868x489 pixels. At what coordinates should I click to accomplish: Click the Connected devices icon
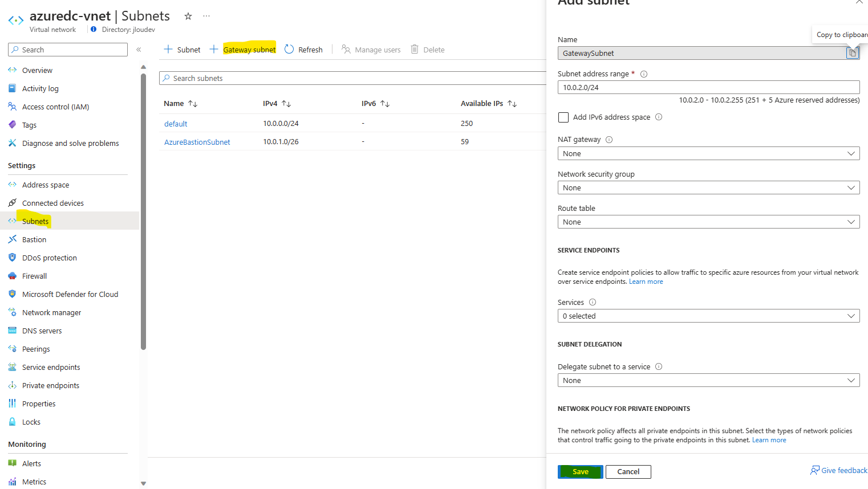tap(13, 203)
